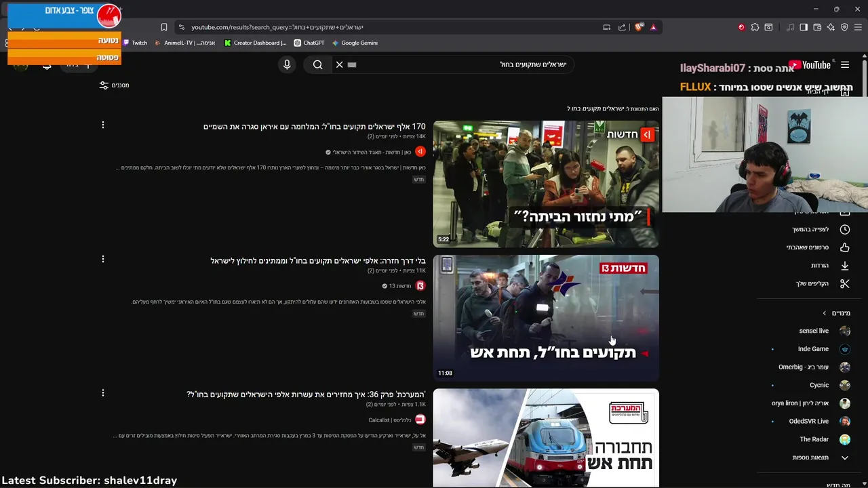
Task: Open site settings icon left of URL
Action: coord(180,27)
